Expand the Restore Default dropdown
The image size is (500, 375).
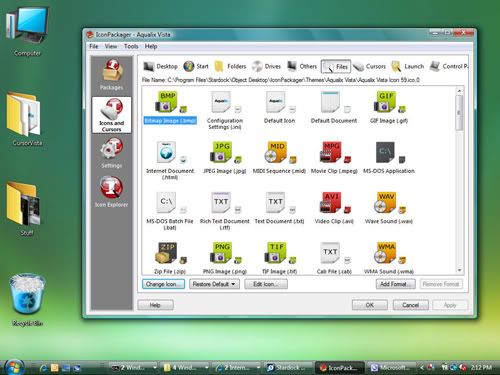(x=233, y=284)
